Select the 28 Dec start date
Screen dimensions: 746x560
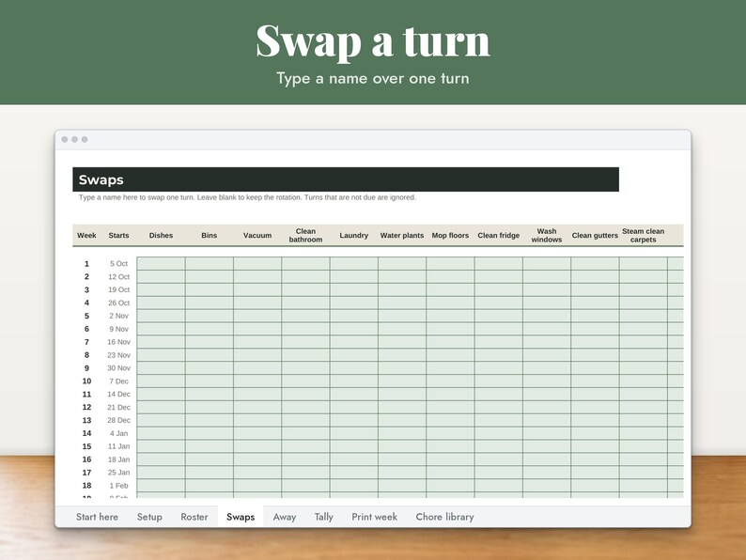pos(119,421)
